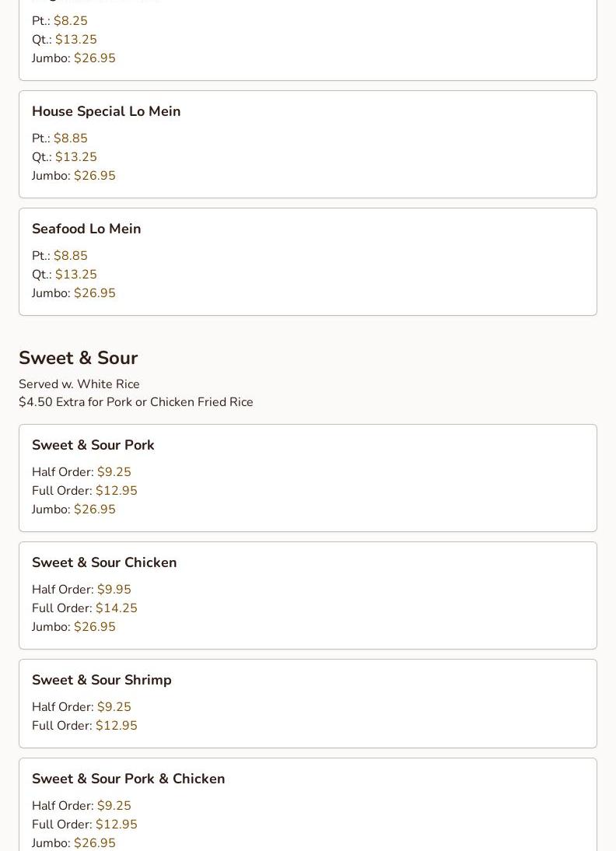Image resolution: width=616 pixels, height=851 pixels.
Task: Select Sweet & Sour Pork Half Order $9.25
Action: (x=114, y=472)
